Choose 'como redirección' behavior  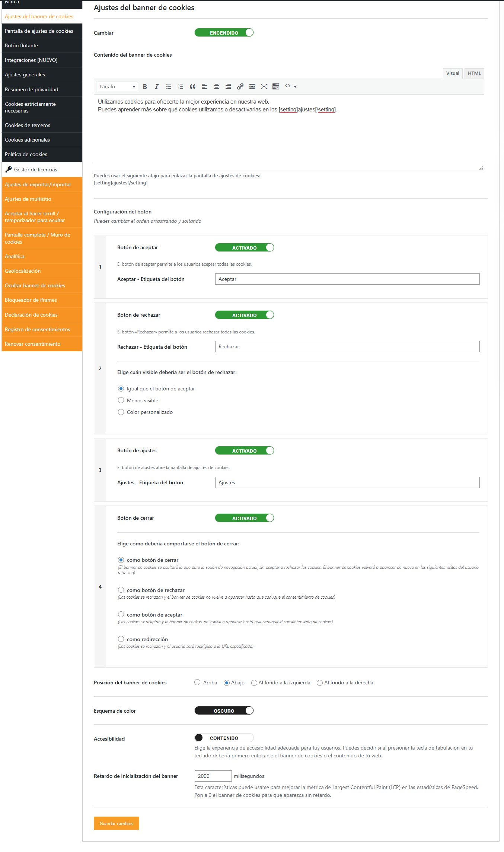pyautogui.click(x=121, y=639)
